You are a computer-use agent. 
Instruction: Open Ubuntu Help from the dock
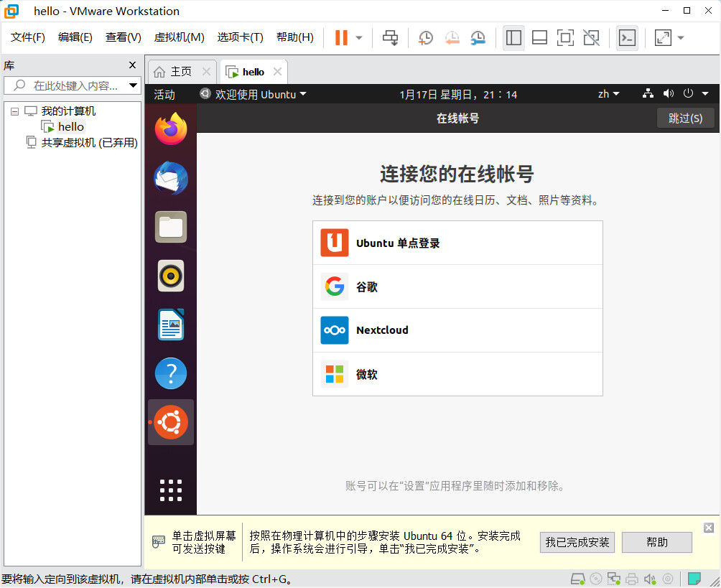(x=171, y=373)
